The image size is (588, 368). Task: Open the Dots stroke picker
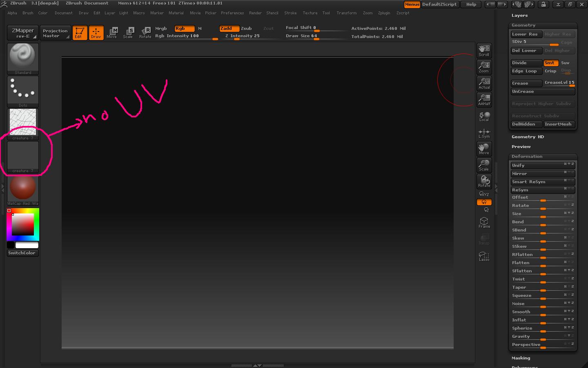coord(23,92)
